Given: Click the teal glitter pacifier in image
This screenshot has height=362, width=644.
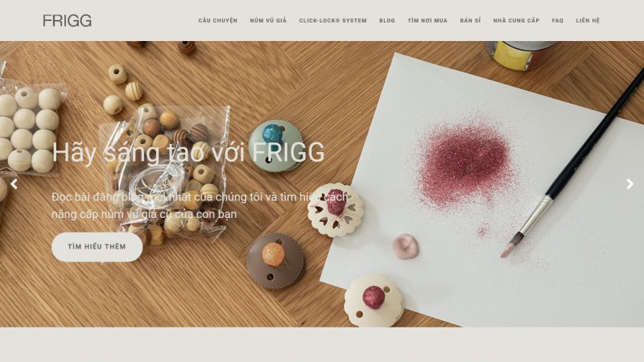Looking at the screenshot, I should pyautogui.click(x=275, y=146).
